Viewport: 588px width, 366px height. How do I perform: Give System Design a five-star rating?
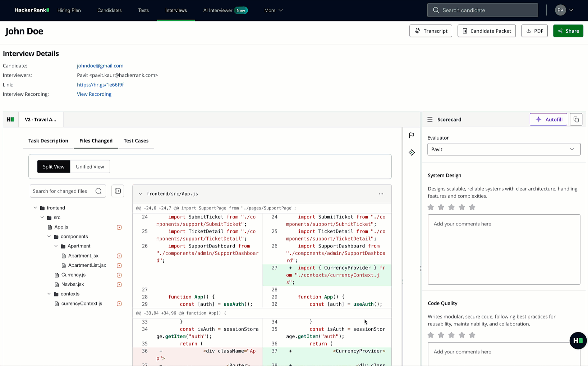(472, 207)
